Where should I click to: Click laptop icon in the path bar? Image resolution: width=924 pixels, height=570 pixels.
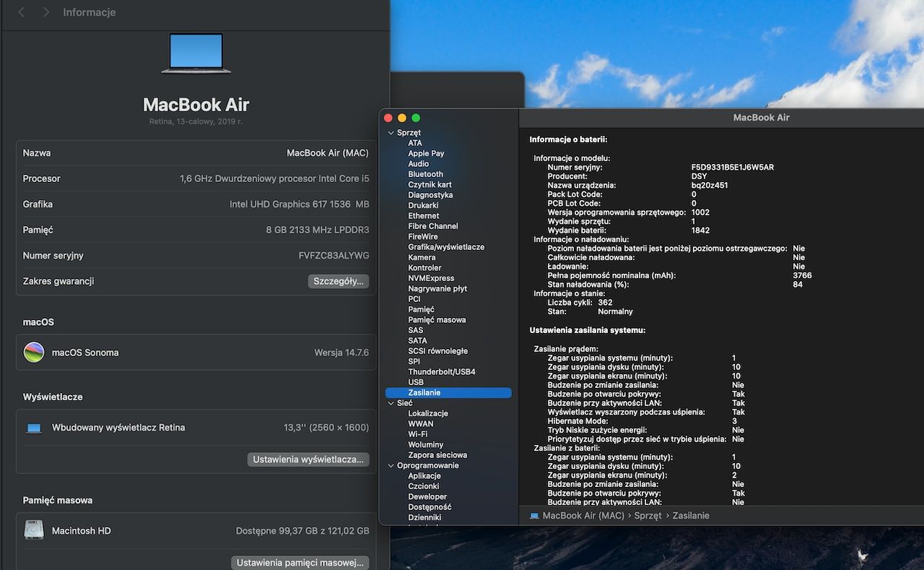534,516
